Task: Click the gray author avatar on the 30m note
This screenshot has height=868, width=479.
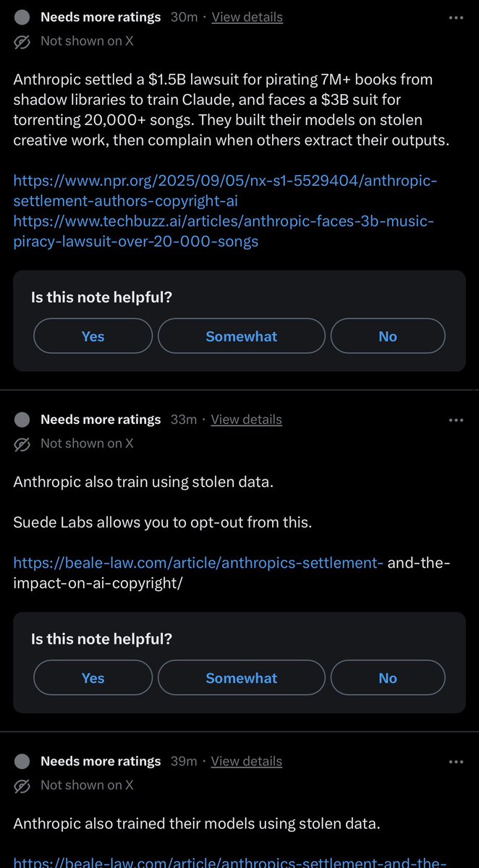Action: 23,17
